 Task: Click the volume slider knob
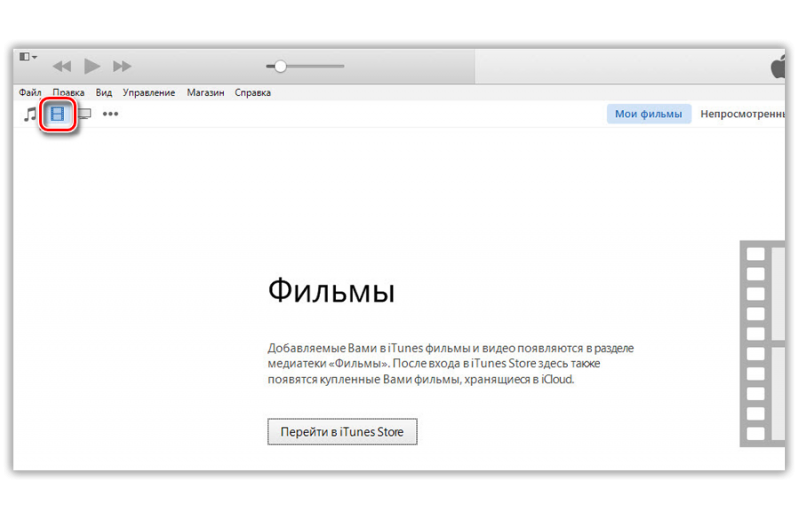pyautogui.click(x=280, y=66)
